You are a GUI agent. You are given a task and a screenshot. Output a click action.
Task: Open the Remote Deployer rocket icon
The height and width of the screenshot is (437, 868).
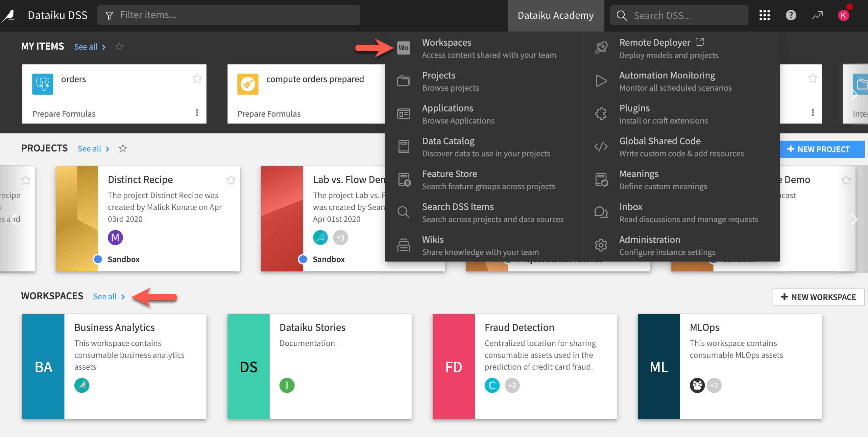601,47
